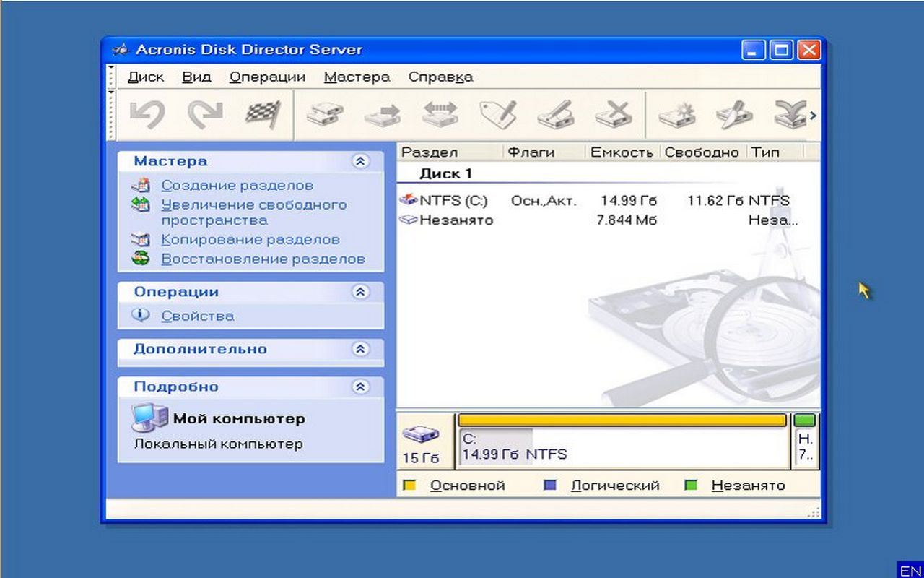Click the Undo arrow in the toolbar
Image resolution: width=924 pixels, height=578 pixels.
click(x=147, y=114)
